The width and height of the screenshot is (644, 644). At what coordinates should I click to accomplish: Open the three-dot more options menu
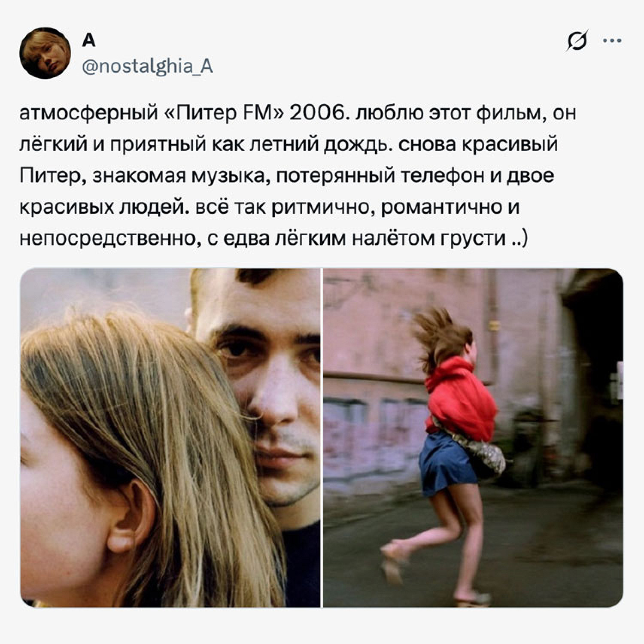(612, 41)
